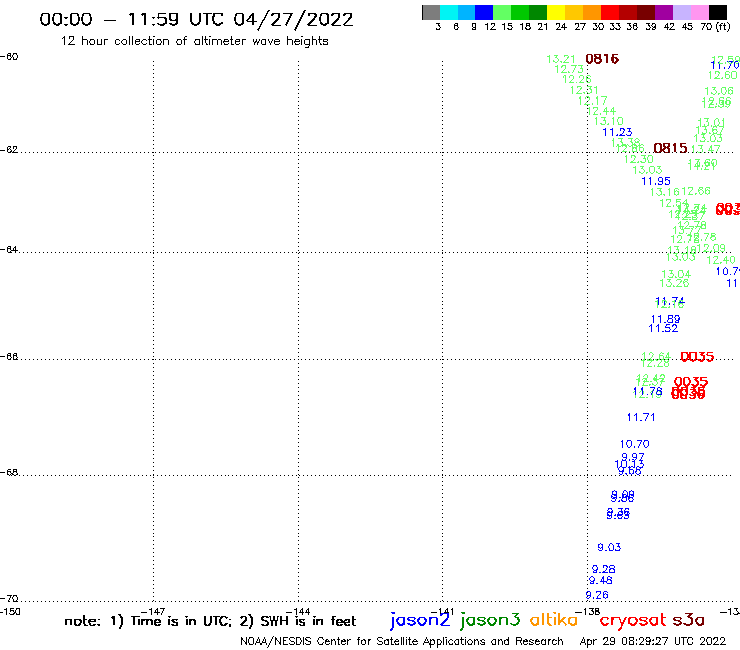Click the yellow swatch in the color legend

(x=556, y=12)
